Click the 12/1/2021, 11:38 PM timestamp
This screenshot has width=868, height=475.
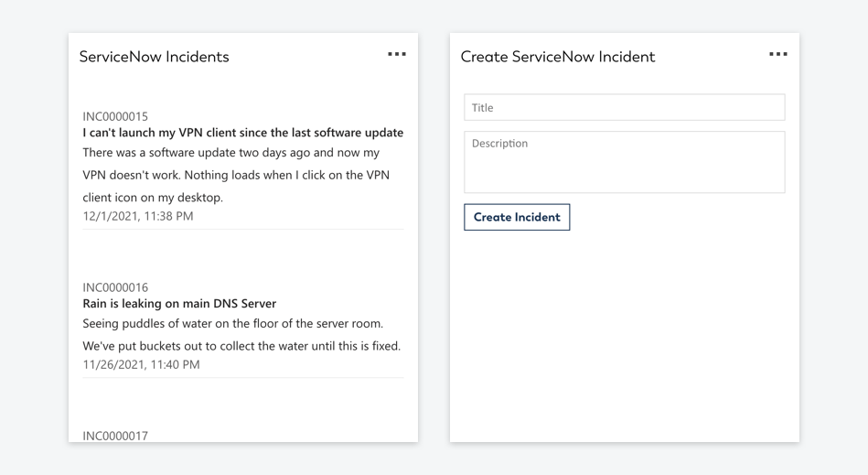[x=138, y=216]
